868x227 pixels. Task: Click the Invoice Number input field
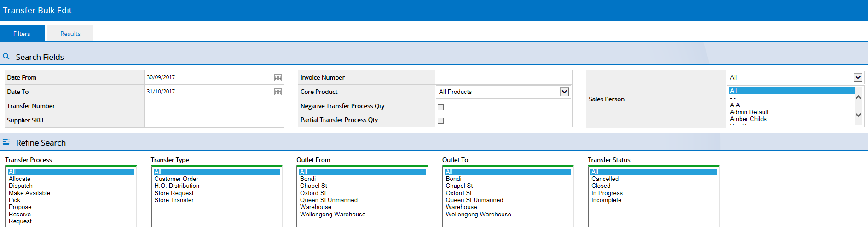pyautogui.click(x=503, y=77)
